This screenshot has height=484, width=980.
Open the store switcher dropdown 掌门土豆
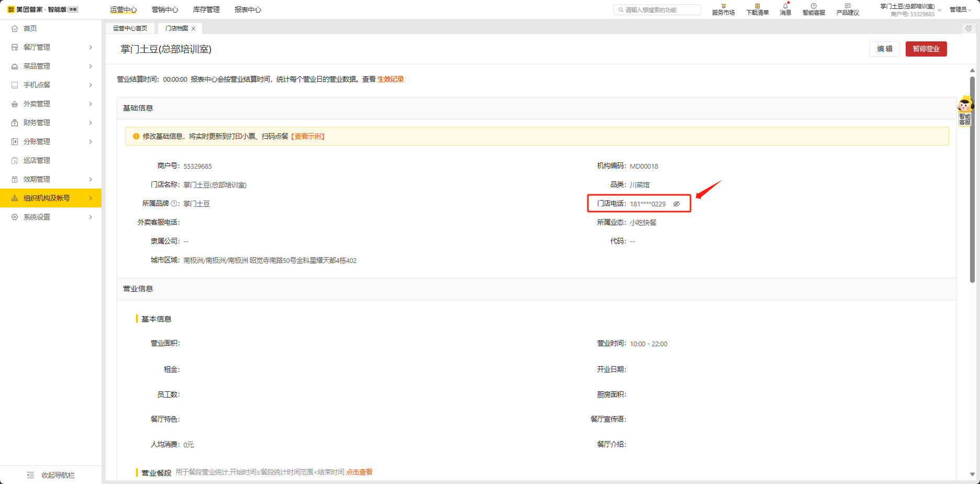click(910, 10)
